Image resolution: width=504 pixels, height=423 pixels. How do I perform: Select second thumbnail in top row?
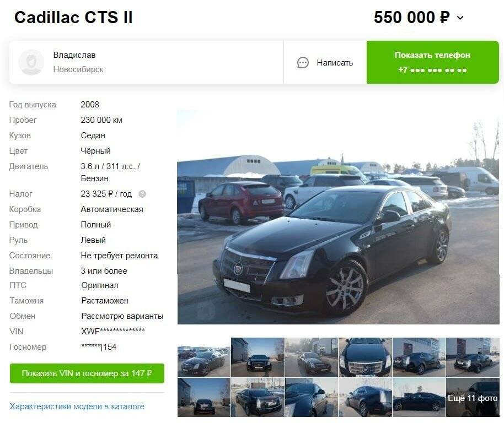258,357
